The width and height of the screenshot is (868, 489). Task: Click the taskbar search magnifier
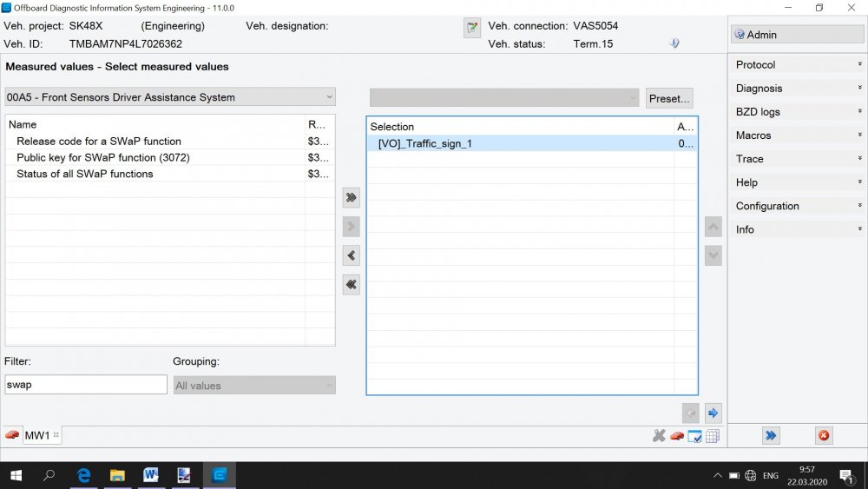click(x=49, y=475)
